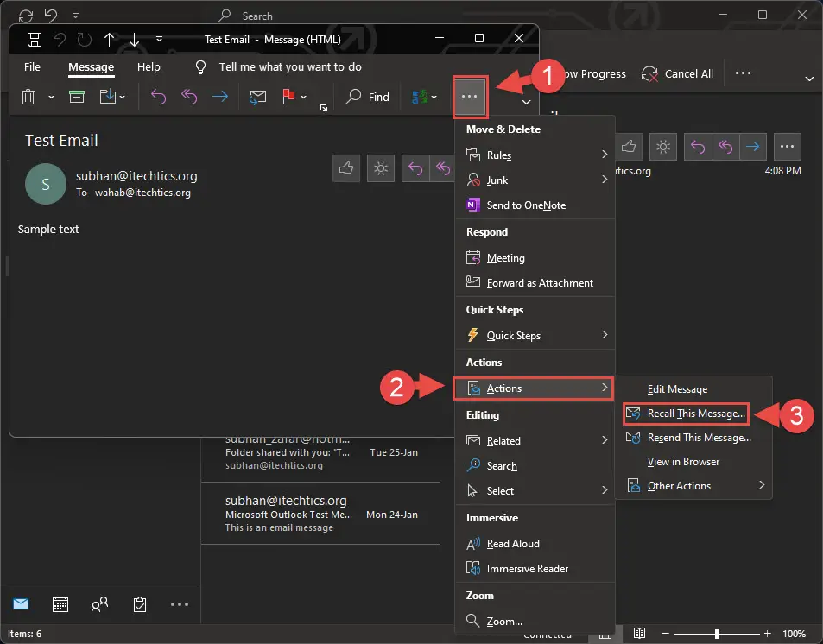823x644 pixels.
Task: Click the Reply All icon in the ribbon
Action: click(x=189, y=97)
